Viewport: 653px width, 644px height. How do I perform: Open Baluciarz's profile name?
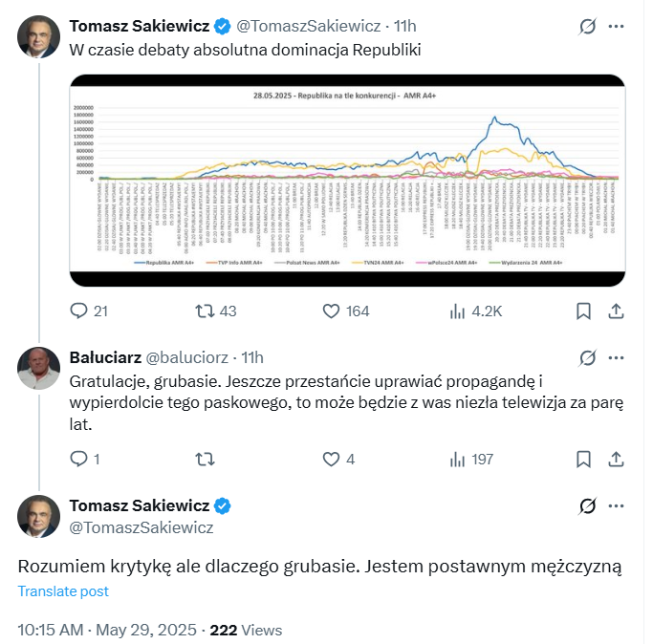104,357
